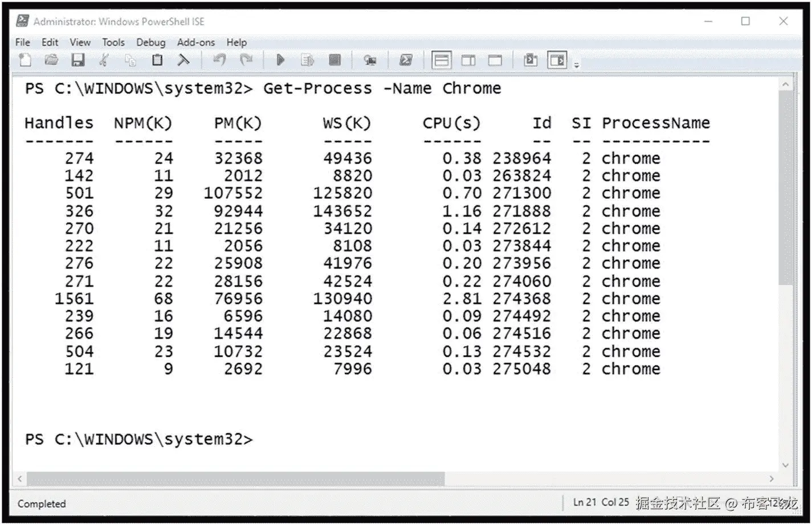Open the Debug menu
Screen dimensions: 812x525
(150, 42)
